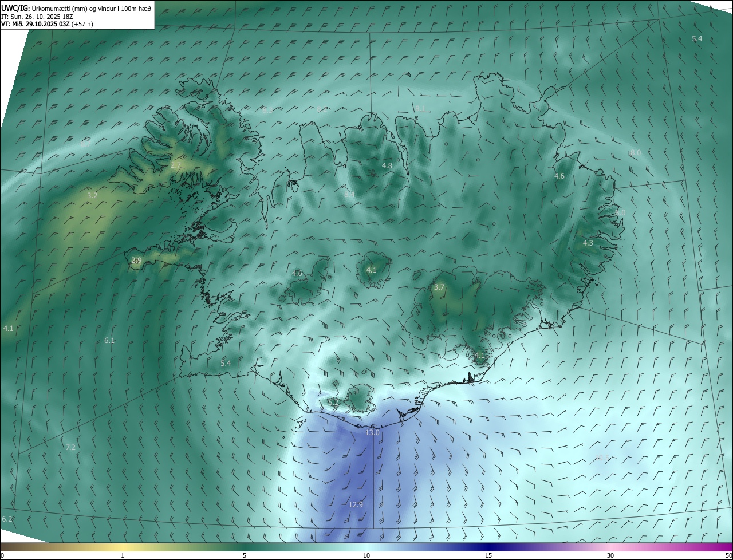Click the 12.9 value in the blue area
Image resolution: width=733 pixels, height=560 pixels.
(356, 504)
